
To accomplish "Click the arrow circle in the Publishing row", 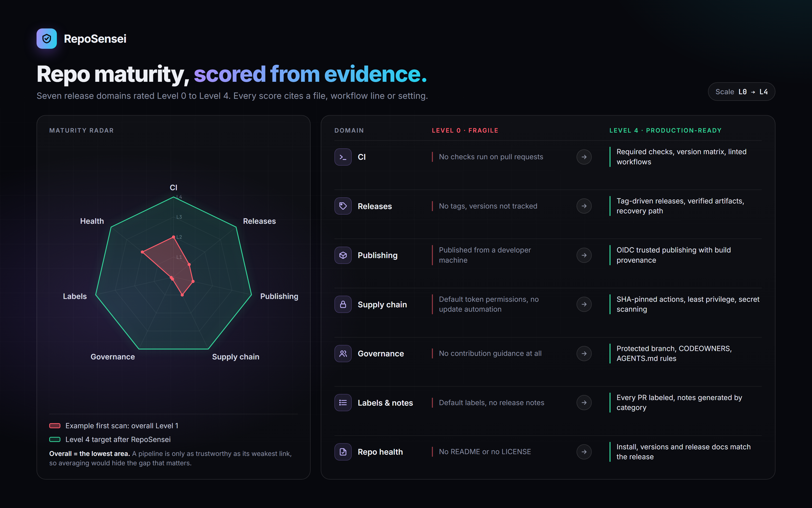I will 584,255.
